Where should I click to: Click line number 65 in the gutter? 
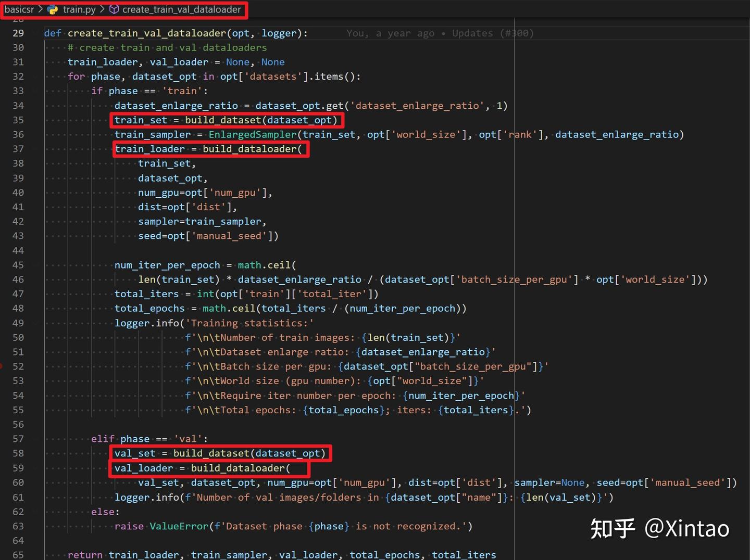[18, 555]
